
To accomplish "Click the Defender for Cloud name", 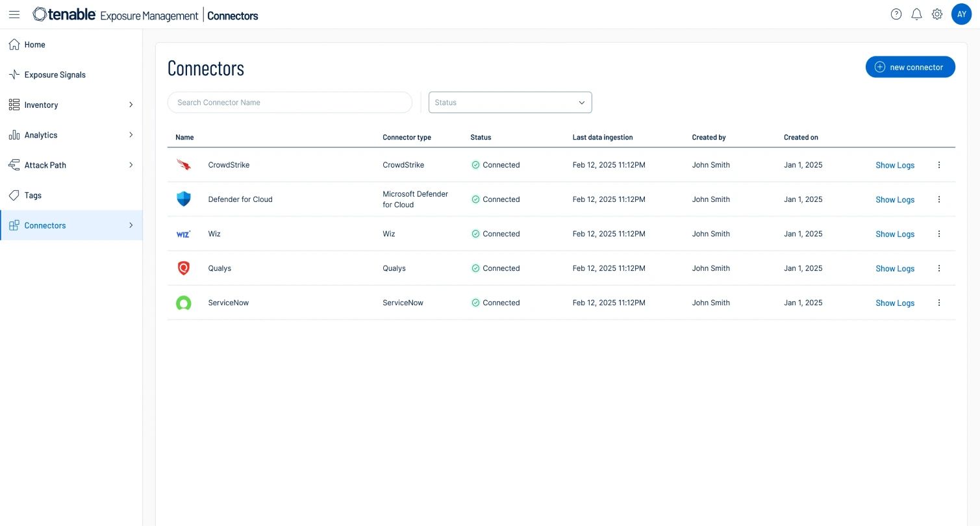I will click(x=240, y=199).
